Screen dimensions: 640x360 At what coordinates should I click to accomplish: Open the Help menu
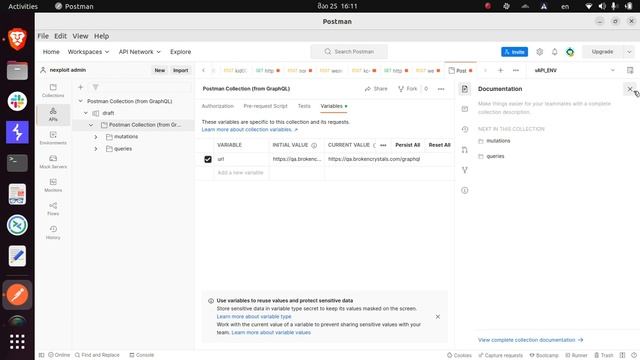pyautogui.click(x=101, y=36)
